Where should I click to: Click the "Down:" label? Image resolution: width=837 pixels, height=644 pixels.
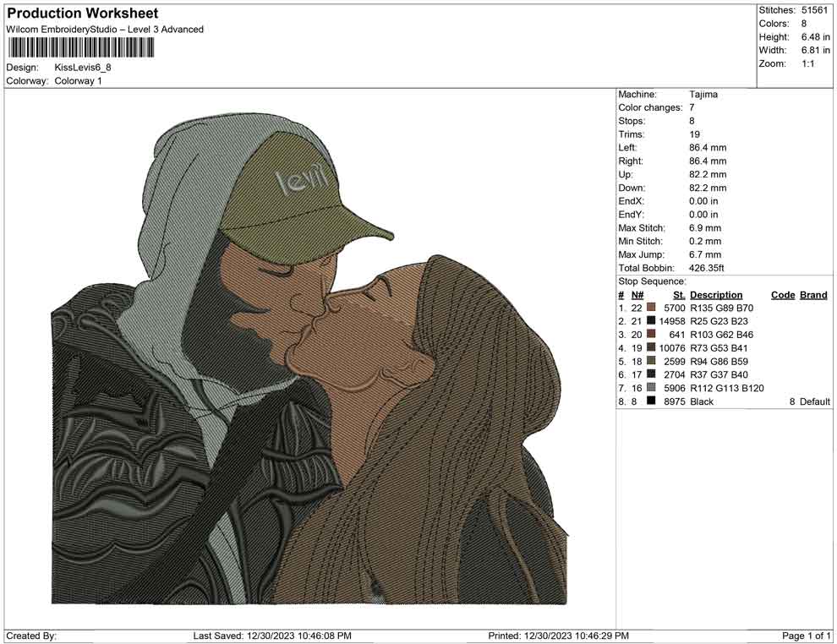tap(632, 188)
